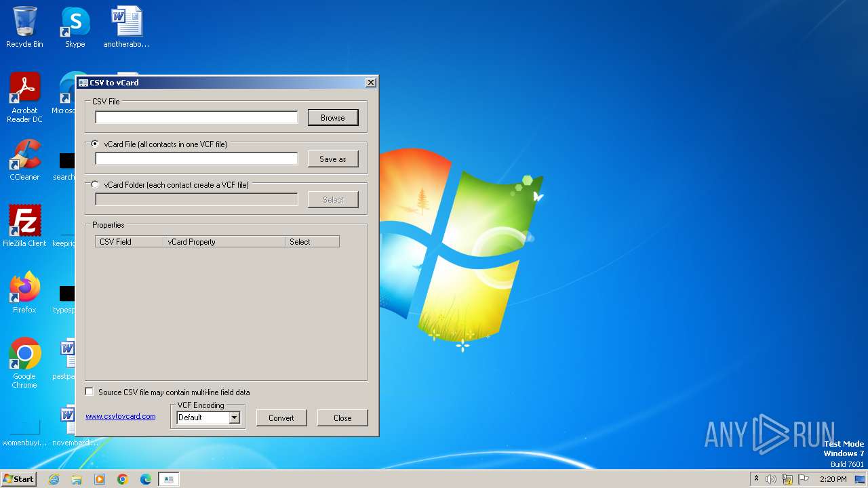
Task: Click the vCard File path field
Action: point(197,159)
